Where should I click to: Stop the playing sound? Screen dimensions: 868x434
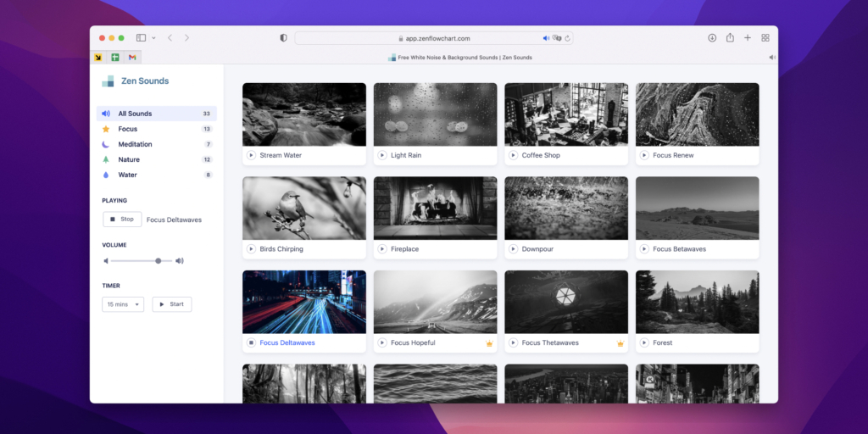(x=122, y=220)
